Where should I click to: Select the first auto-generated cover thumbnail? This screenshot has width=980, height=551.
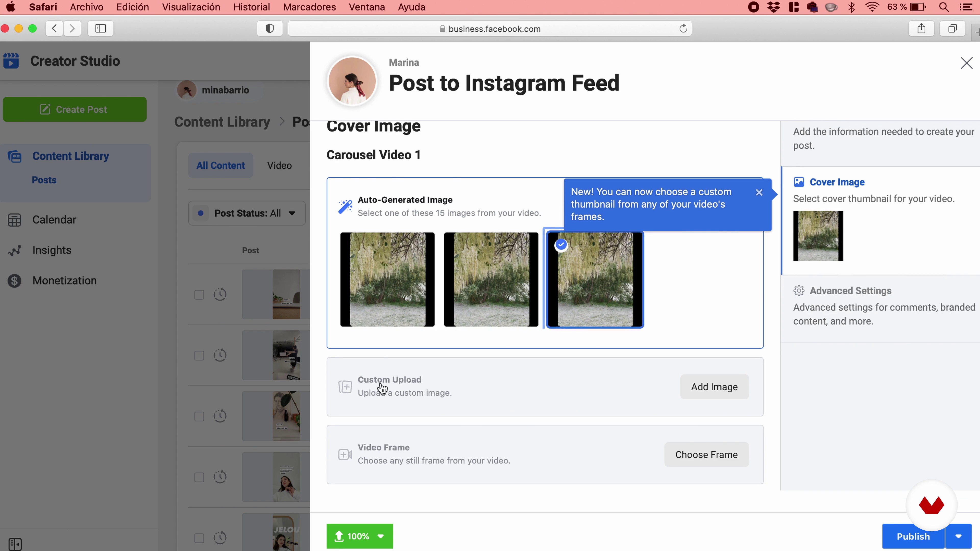point(387,280)
